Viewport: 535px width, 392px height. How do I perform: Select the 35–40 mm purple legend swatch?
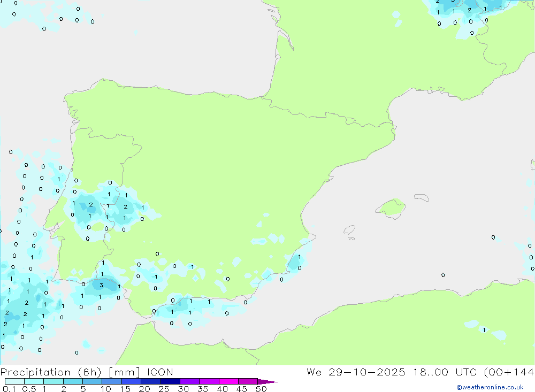click(x=209, y=381)
